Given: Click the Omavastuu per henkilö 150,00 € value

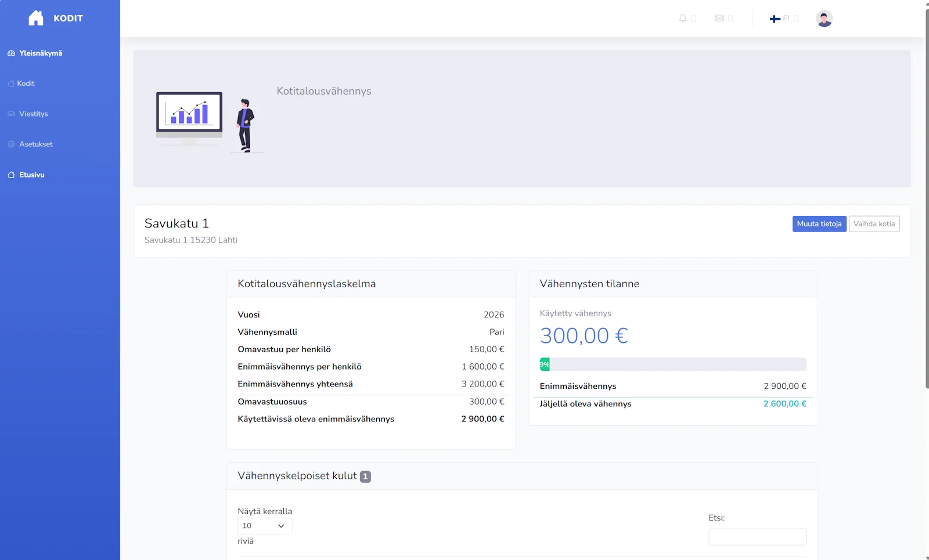Looking at the screenshot, I should pyautogui.click(x=487, y=349).
